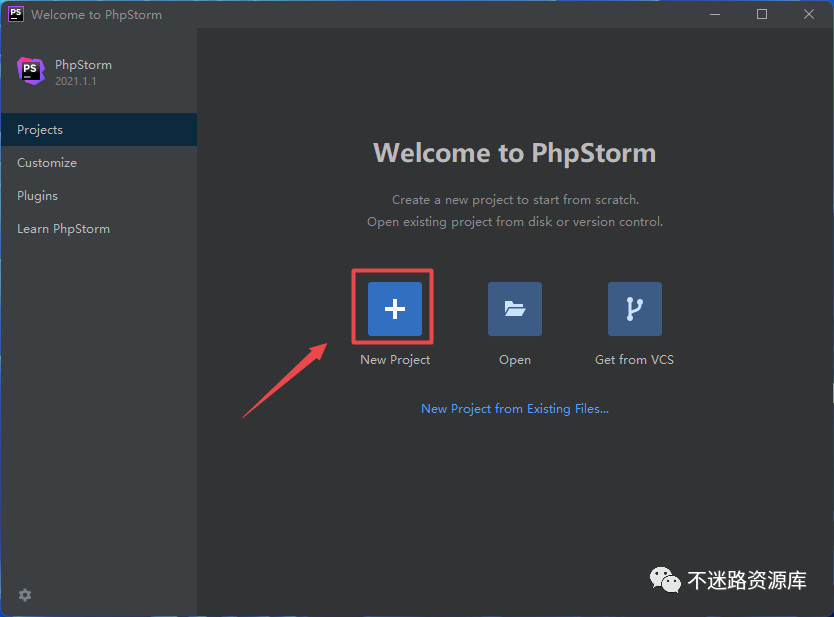Click the PhpStorm title bar app icon
This screenshot has width=834, height=617.
click(x=16, y=14)
